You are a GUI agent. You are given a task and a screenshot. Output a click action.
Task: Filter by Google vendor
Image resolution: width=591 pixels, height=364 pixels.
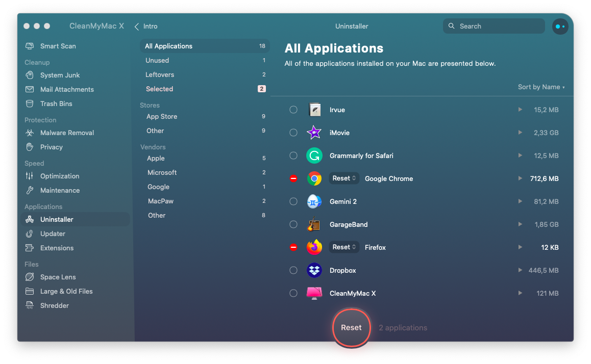coord(205,187)
